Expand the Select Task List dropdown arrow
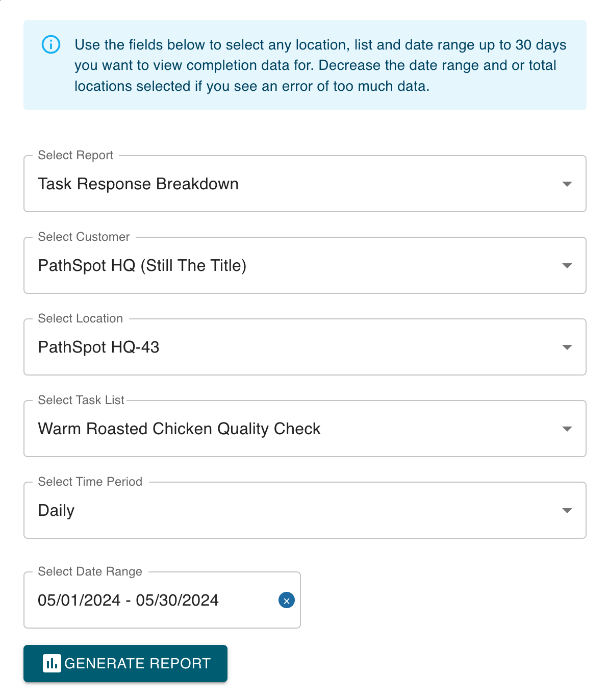 tap(567, 429)
